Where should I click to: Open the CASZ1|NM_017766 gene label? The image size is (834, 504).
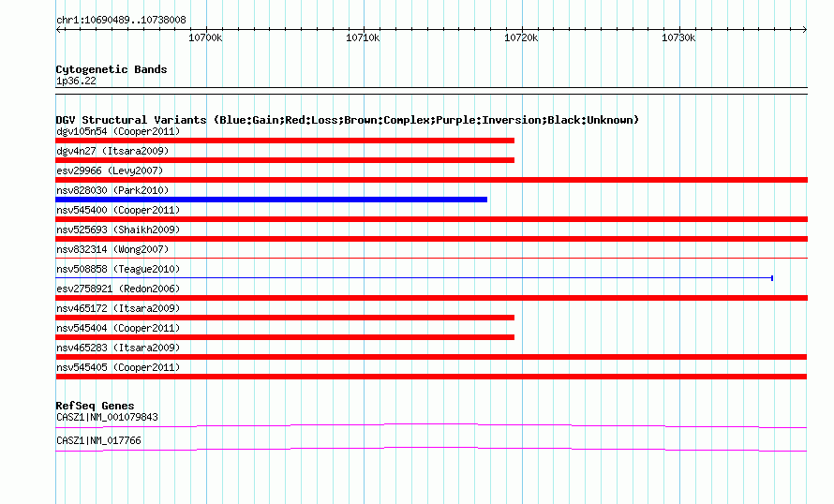coord(98,440)
